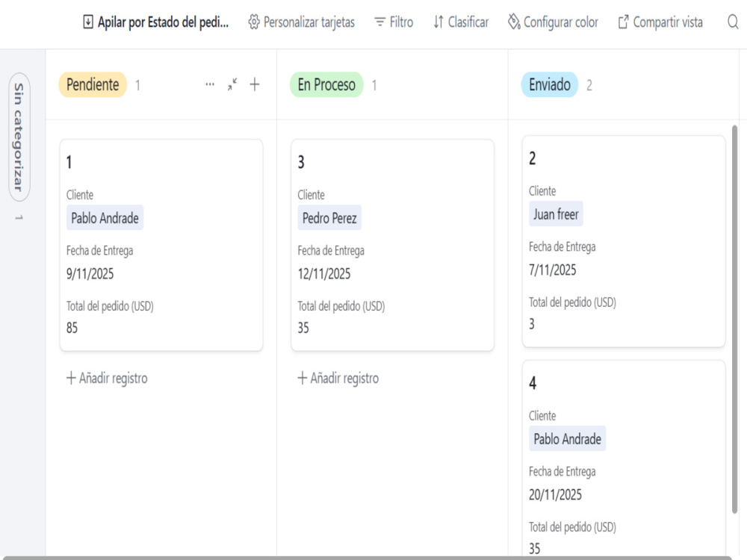Open the Filtro option
Screen dimensions: 747x560
394,22
